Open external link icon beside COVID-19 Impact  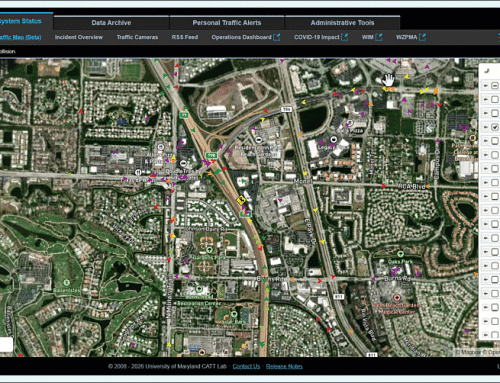coord(345,37)
